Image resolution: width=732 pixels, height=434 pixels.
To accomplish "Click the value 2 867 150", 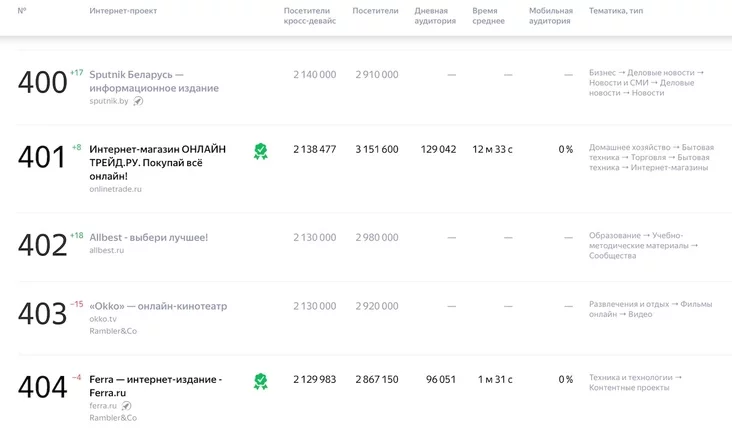I will 377,379.
